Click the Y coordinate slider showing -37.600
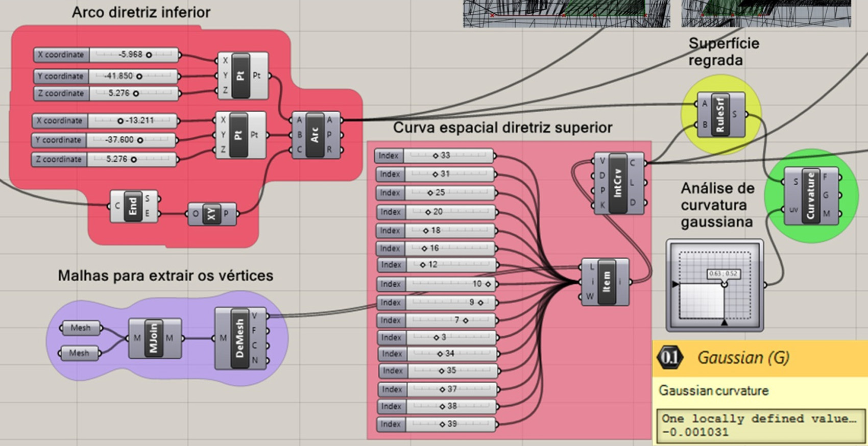Viewport: 868px width, 446px height. pyautogui.click(x=131, y=140)
